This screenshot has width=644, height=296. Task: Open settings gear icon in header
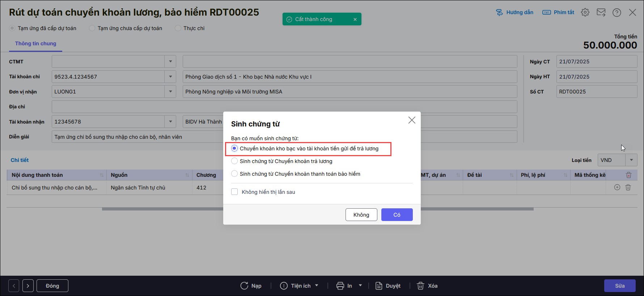[x=585, y=12]
